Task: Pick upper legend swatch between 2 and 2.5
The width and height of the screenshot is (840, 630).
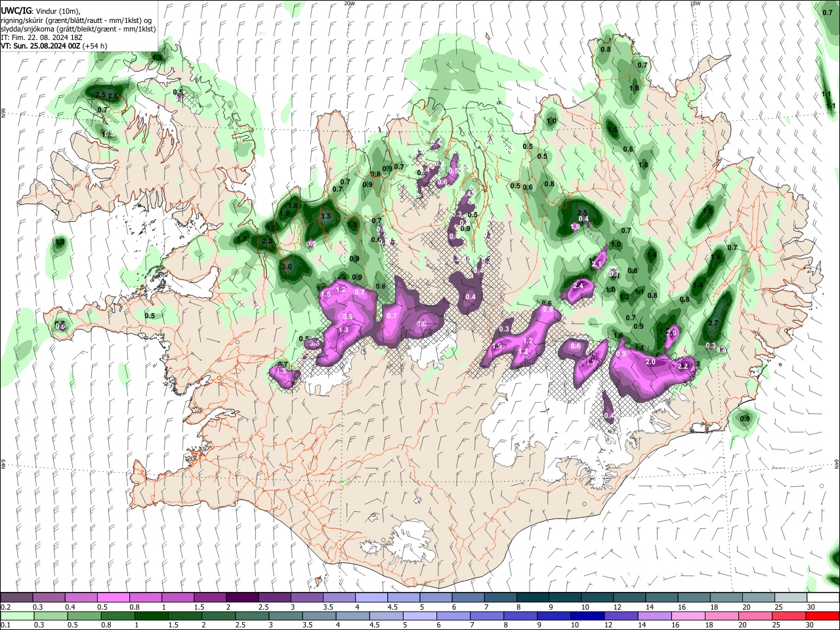Action: (242, 598)
